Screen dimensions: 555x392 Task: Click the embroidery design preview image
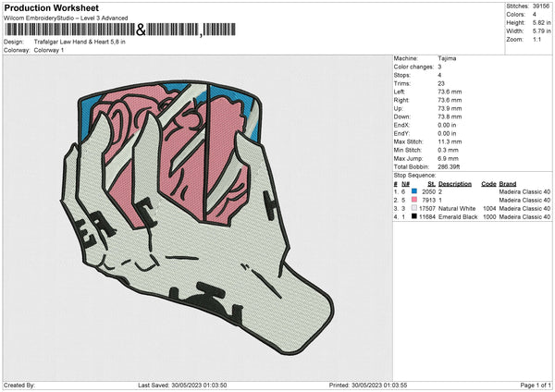pos(198,217)
